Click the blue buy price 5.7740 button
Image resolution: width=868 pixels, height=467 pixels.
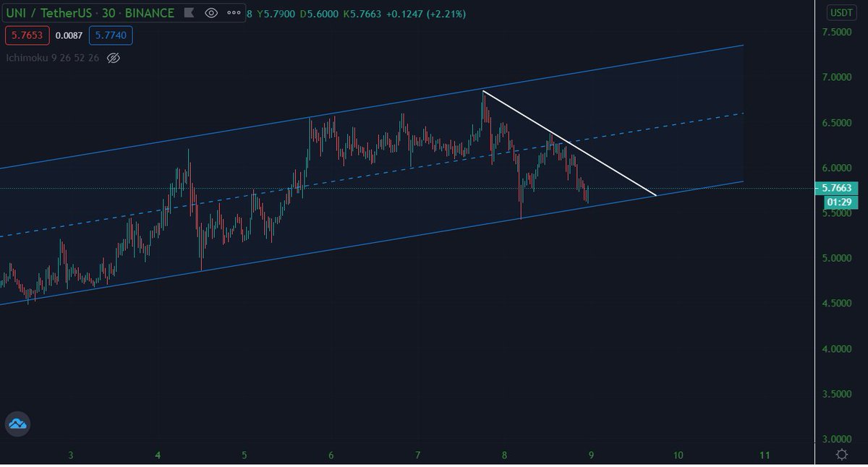[111, 35]
